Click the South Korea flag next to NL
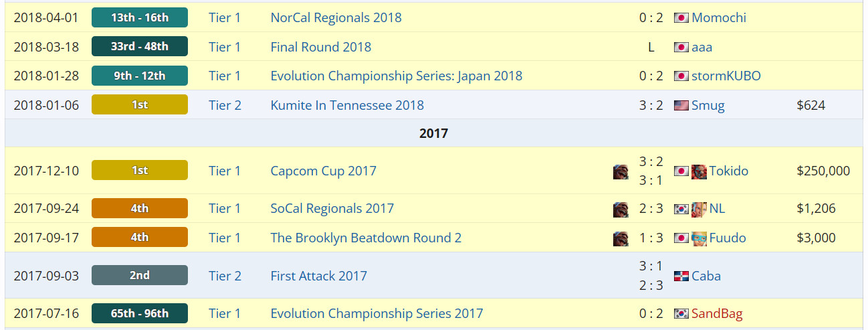The image size is (868, 330). click(681, 209)
